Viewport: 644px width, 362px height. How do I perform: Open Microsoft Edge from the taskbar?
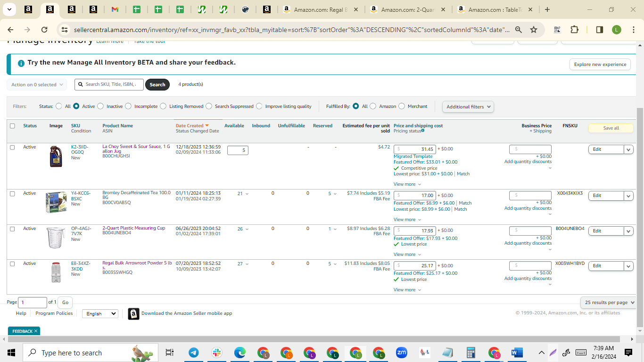coord(240,353)
